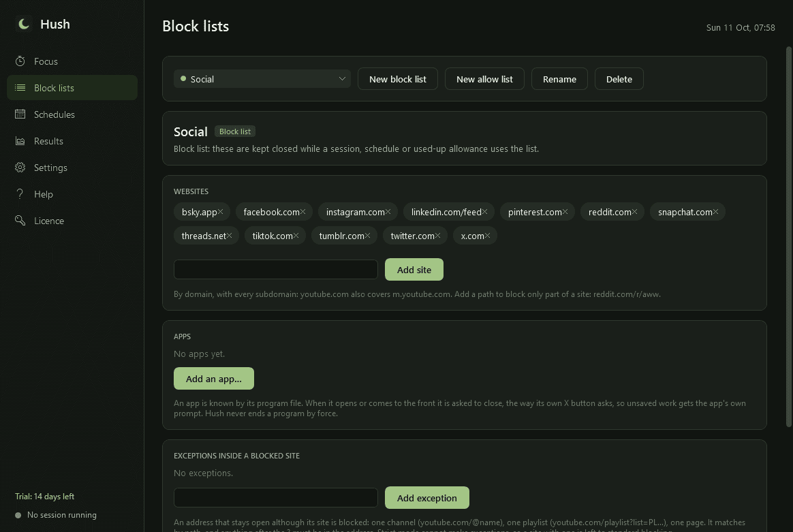Click the Licence key icon
This screenshot has width=793, height=532.
(20, 221)
